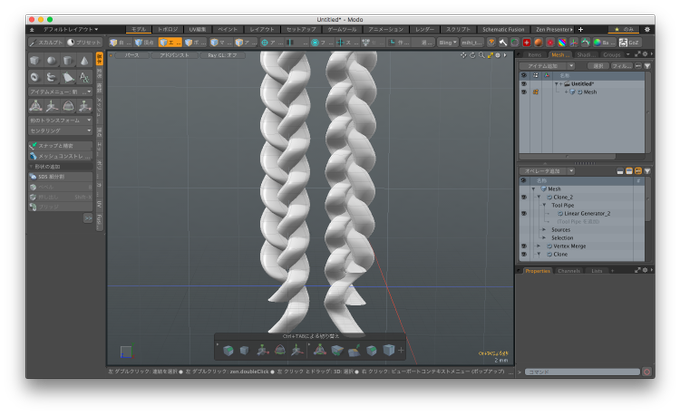Select the Linear Generator_2 row
Image resolution: width=680 pixels, height=415 pixels.
click(582, 213)
